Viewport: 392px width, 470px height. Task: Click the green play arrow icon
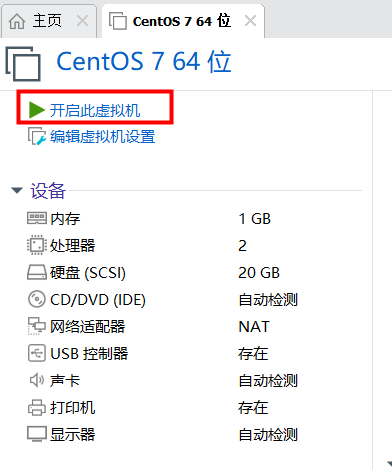[37, 110]
